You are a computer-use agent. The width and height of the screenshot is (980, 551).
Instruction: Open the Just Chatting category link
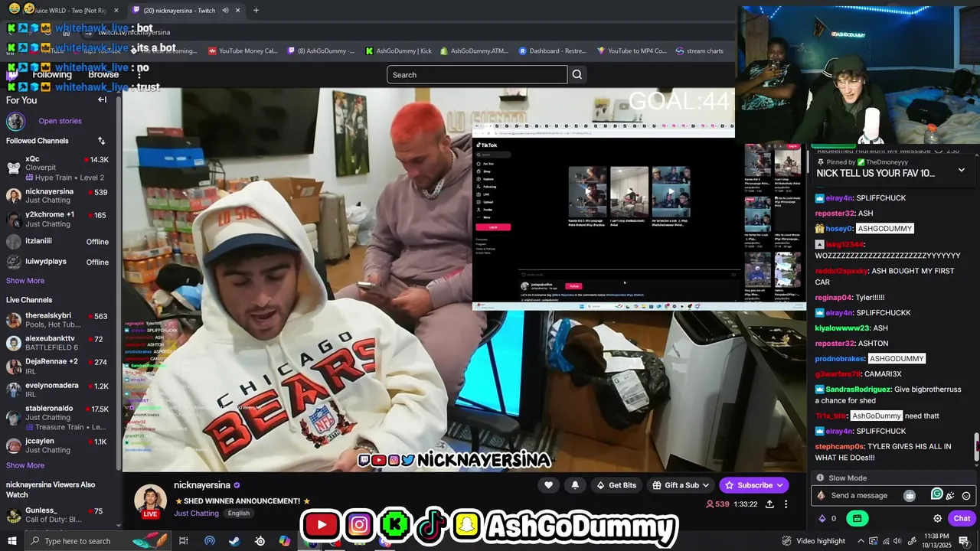[x=196, y=514]
